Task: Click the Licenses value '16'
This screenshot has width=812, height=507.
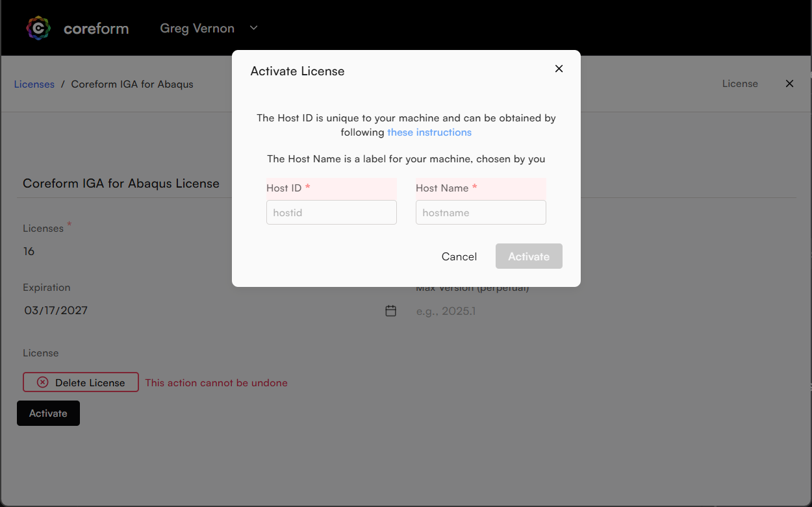Action: click(29, 251)
